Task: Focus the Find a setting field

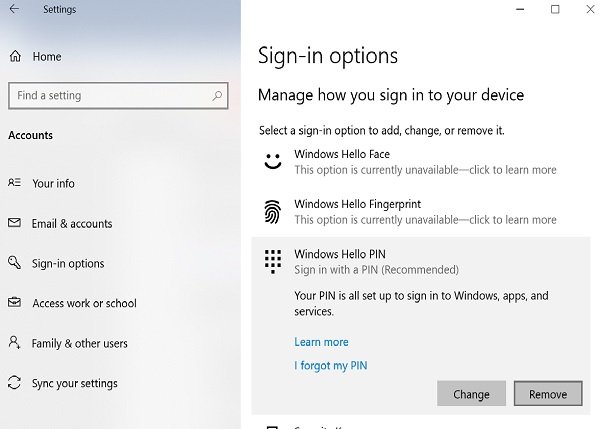Action: click(118, 96)
